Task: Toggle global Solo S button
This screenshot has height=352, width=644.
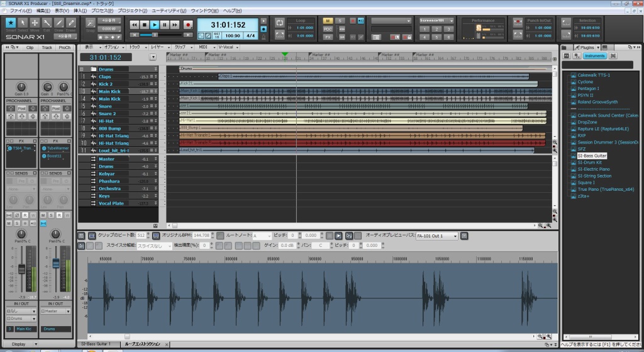Action: click(340, 21)
